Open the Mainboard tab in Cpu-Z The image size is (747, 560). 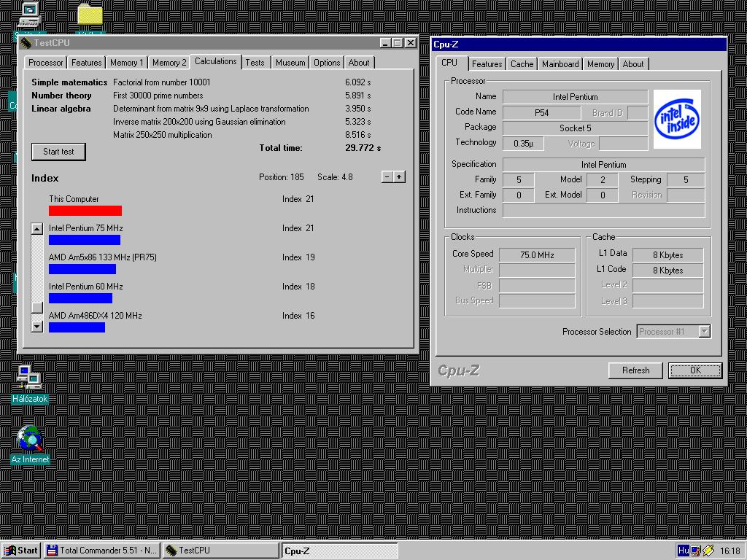[560, 64]
